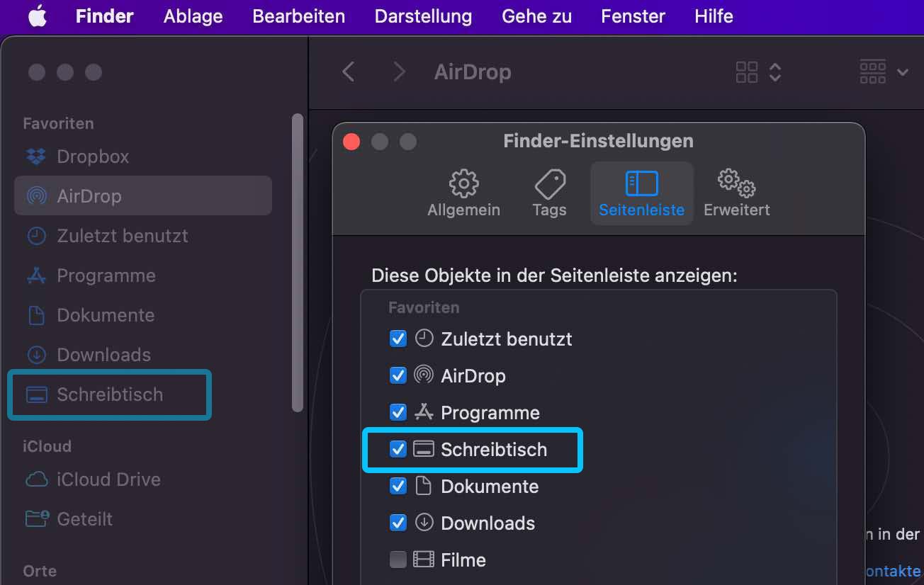This screenshot has width=924, height=585.
Task: Click the Orte heading in Finder sidebar
Action: 40,571
